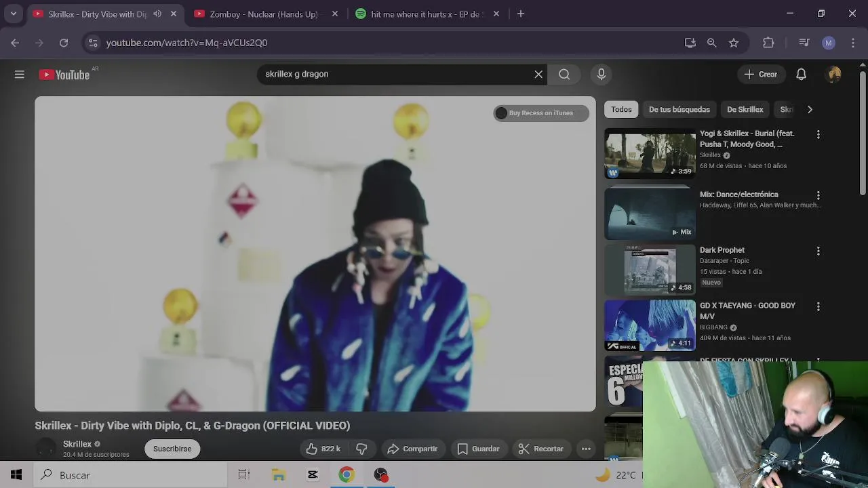Click the Crear button
868x488 pixels.
pos(761,75)
